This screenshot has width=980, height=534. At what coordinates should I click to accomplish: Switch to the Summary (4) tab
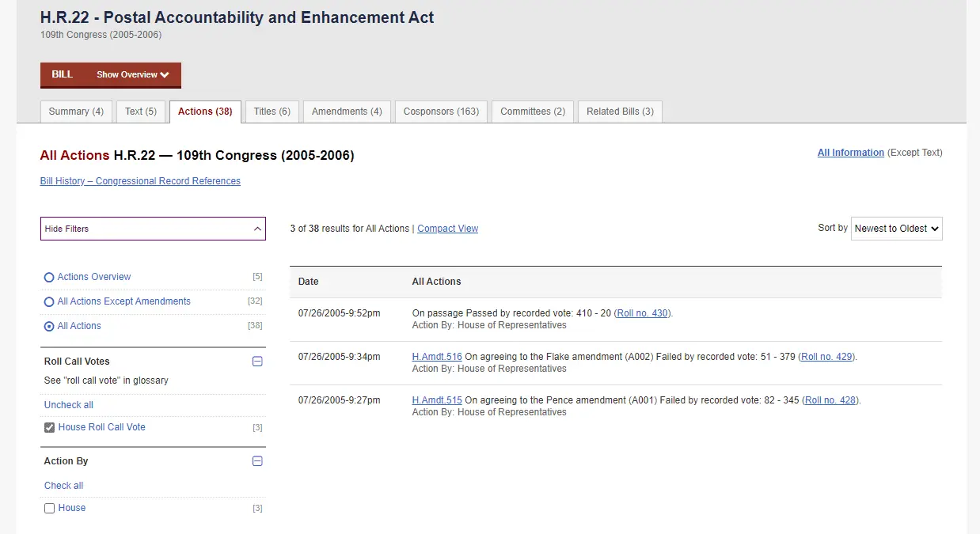[76, 112]
